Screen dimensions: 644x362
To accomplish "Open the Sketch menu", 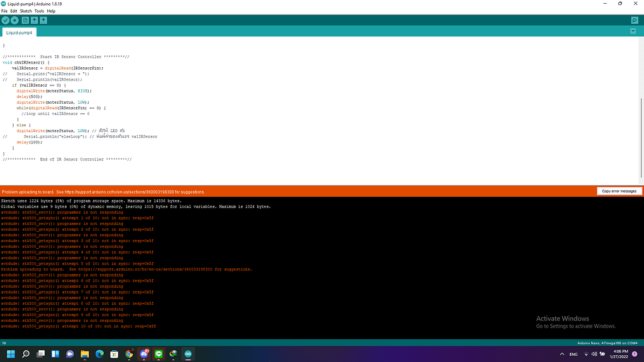I will [26, 11].
